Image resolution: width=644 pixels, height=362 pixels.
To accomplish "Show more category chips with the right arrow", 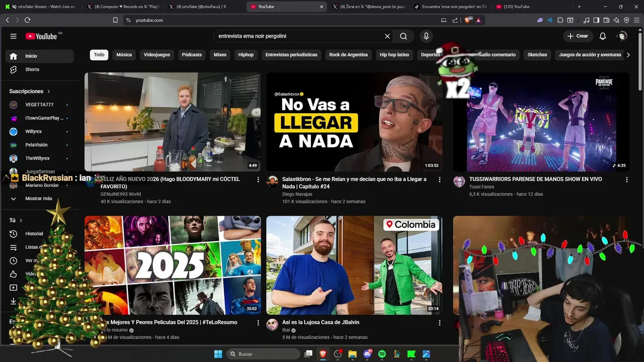I will coord(628,55).
